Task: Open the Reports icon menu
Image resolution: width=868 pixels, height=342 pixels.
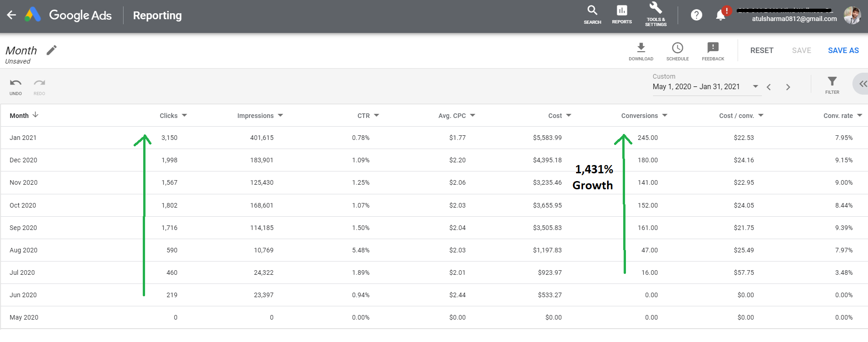Action: (622, 15)
